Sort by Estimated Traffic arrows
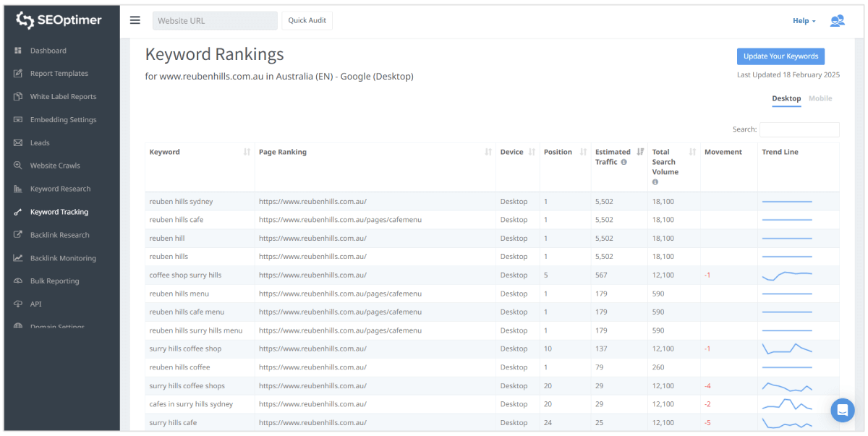Image resolution: width=868 pixels, height=436 pixels. [640, 152]
